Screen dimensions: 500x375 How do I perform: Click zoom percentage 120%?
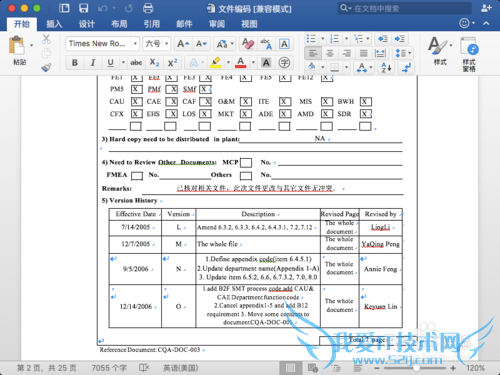click(x=475, y=368)
